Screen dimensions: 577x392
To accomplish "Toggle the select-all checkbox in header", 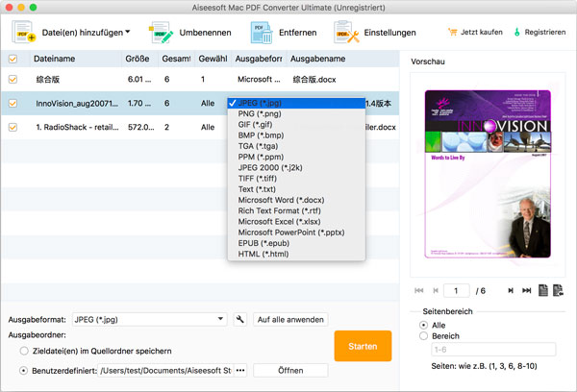I will (13, 59).
